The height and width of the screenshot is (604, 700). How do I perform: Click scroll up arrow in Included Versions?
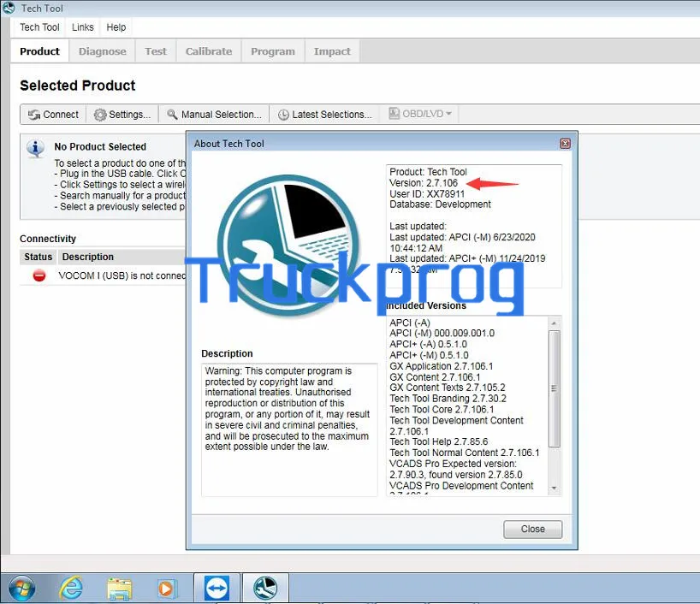554,323
